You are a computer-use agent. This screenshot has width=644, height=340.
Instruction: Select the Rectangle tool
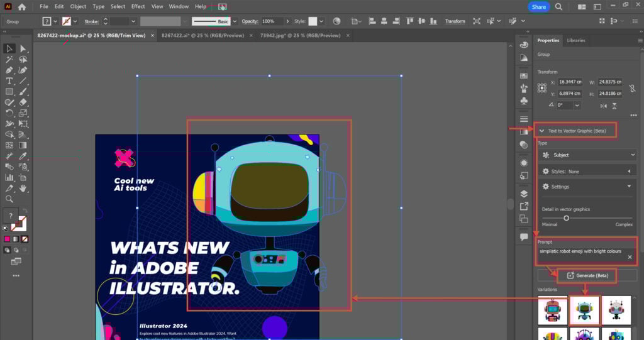pyautogui.click(x=9, y=92)
